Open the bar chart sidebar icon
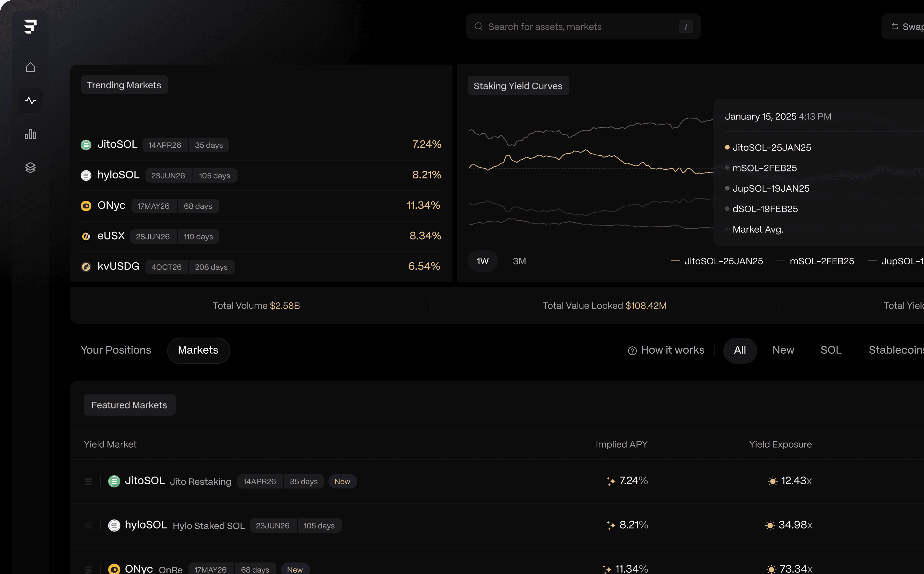The width and height of the screenshot is (924, 574). coord(30,134)
